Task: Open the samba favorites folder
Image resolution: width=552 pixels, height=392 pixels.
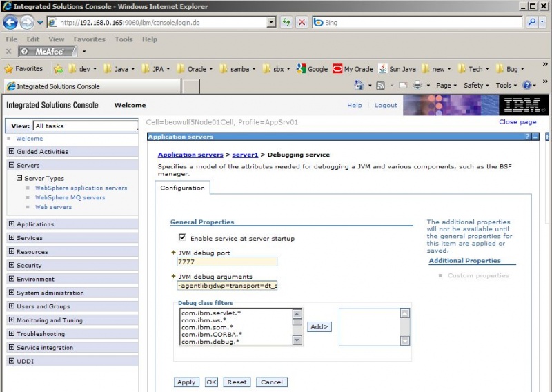Action: pos(237,69)
